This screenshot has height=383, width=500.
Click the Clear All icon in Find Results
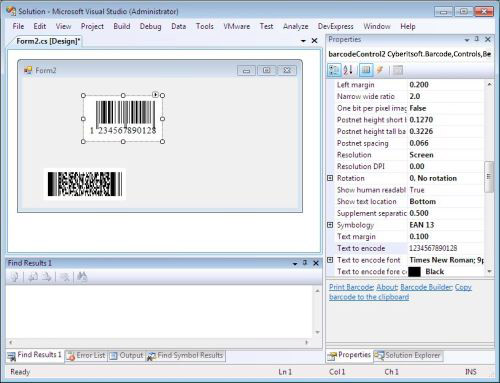tap(65, 277)
